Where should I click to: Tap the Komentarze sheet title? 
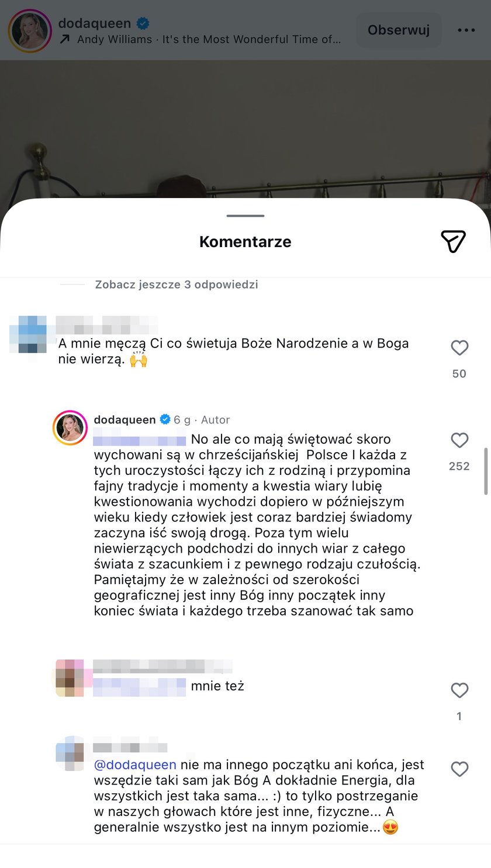click(245, 242)
